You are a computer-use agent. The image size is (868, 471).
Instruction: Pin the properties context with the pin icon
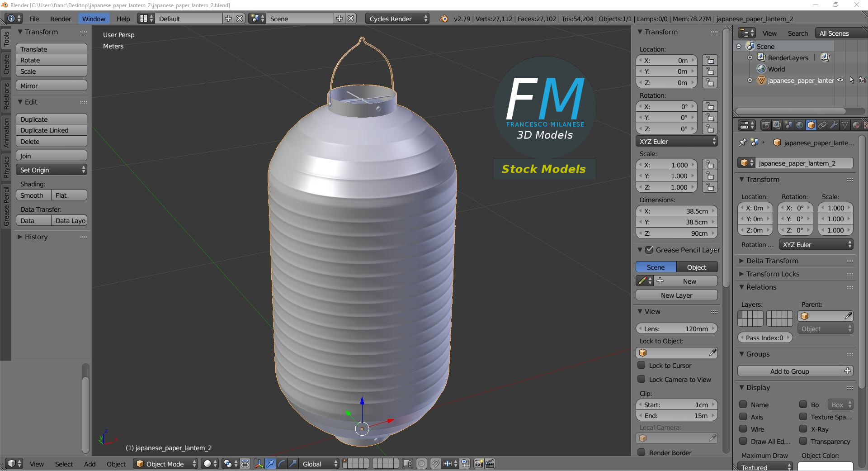(743, 143)
